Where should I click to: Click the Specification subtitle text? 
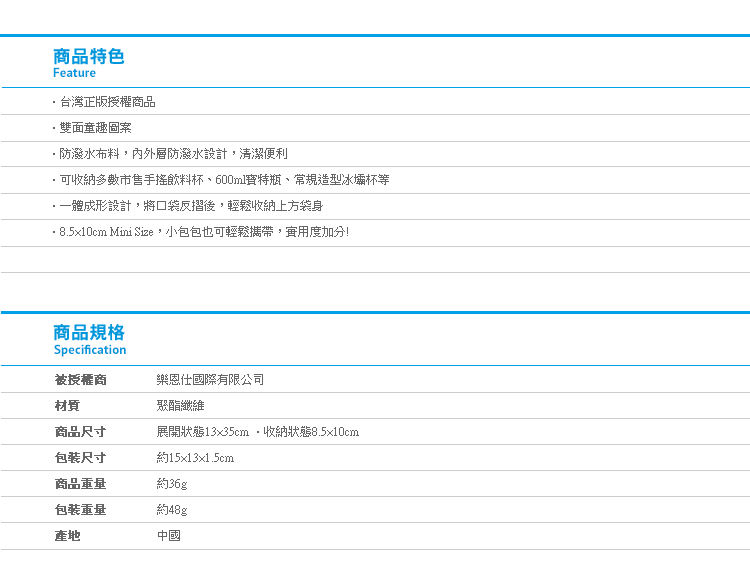pos(90,350)
